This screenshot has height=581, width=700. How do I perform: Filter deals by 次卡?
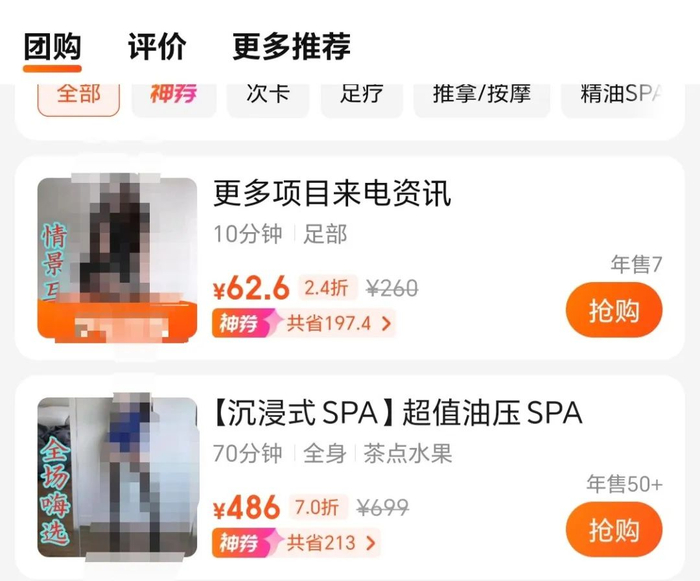point(268,96)
